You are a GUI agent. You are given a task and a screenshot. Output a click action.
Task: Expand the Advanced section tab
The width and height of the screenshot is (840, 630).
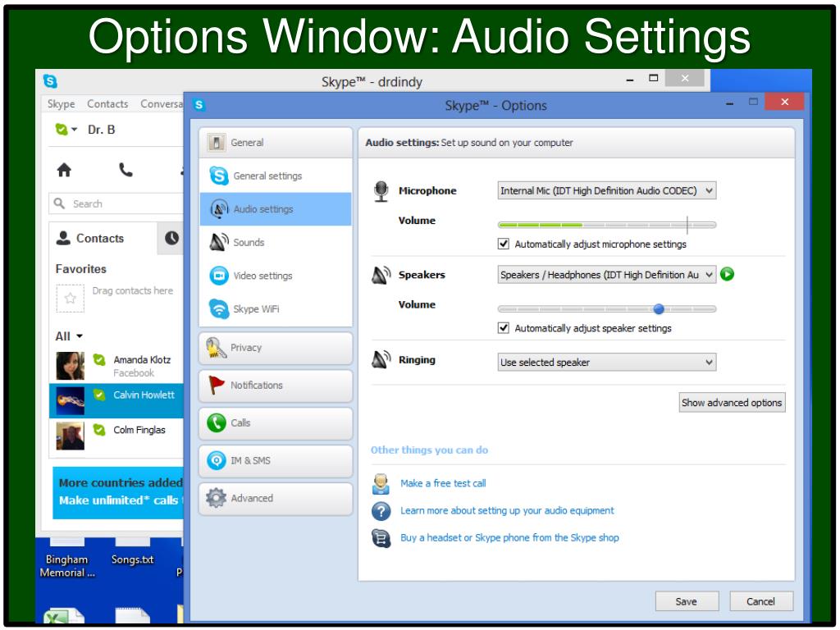click(x=276, y=498)
